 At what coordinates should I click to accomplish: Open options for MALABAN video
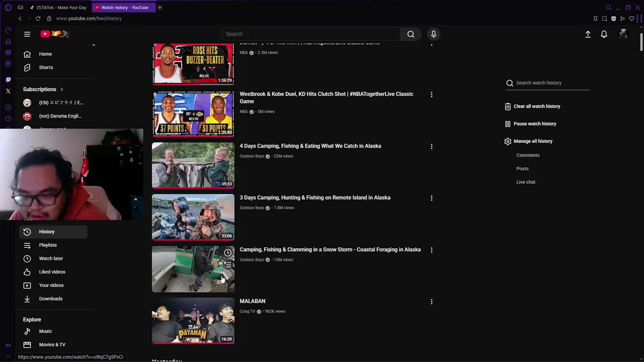431,302
